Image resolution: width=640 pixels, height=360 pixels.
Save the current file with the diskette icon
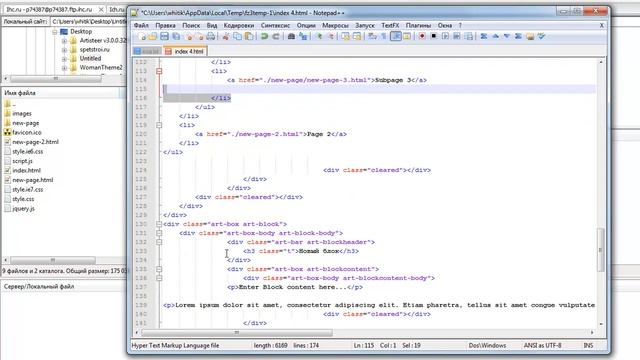coord(164,37)
